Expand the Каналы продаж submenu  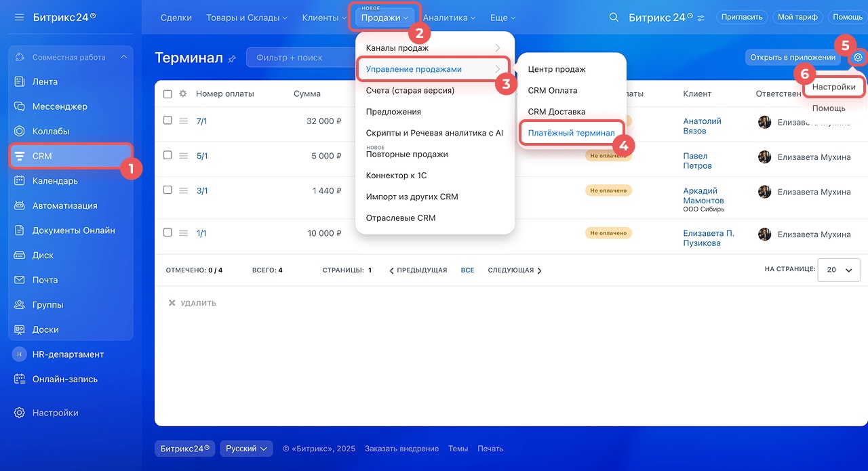tap(435, 48)
